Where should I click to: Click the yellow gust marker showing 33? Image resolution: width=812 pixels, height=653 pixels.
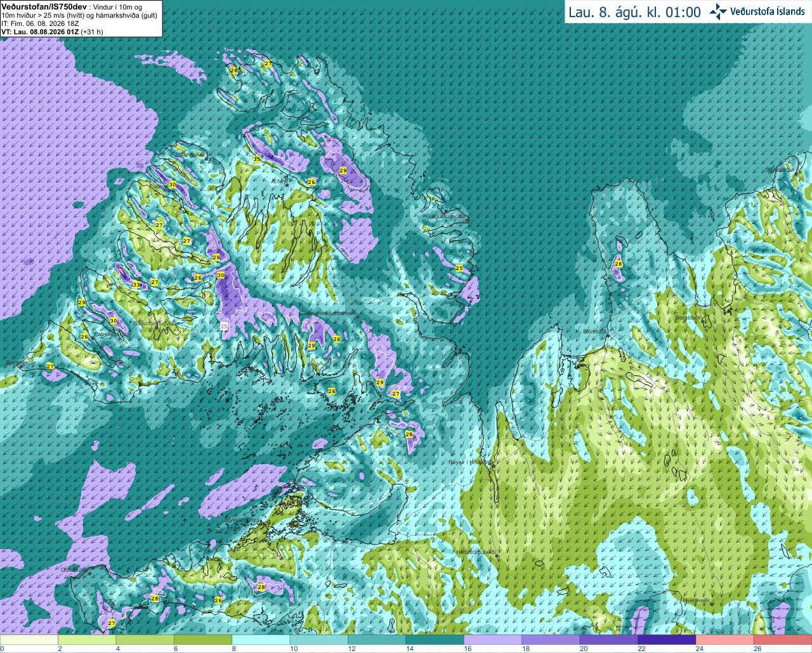pyautogui.click(x=136, y=285)
